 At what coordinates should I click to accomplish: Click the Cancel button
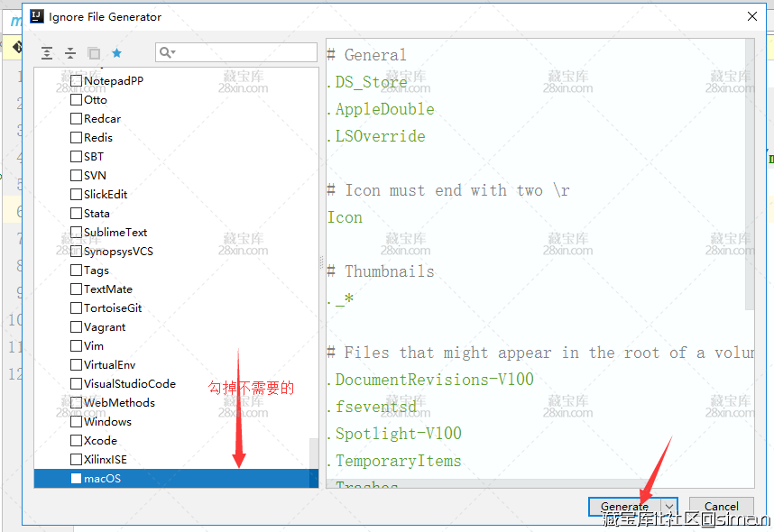click(x=721, y=507)
